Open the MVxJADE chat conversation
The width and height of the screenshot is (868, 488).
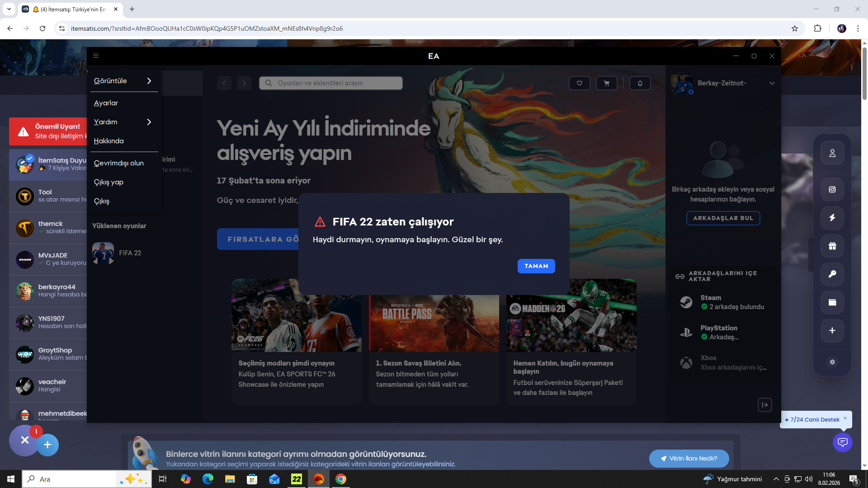[48, 259]
